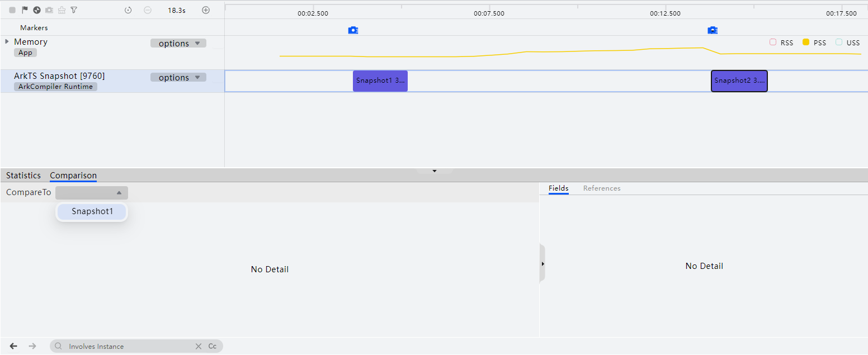Open the References tab
This screenshot has width=868, height=355.
click(602, 188)
